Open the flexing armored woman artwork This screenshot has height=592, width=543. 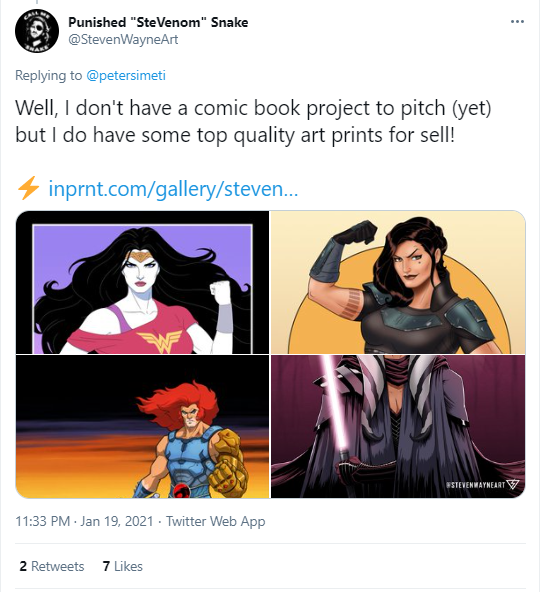click(x=398, y=282)
